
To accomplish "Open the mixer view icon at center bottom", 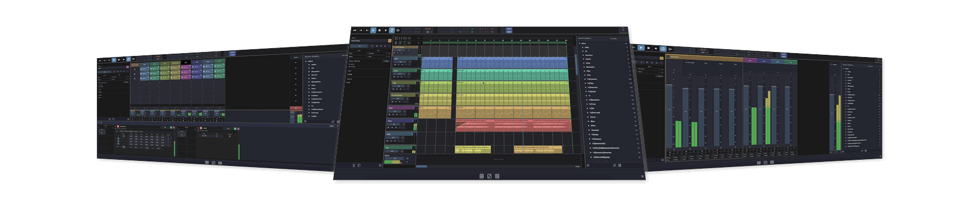I will coord(482,176).
